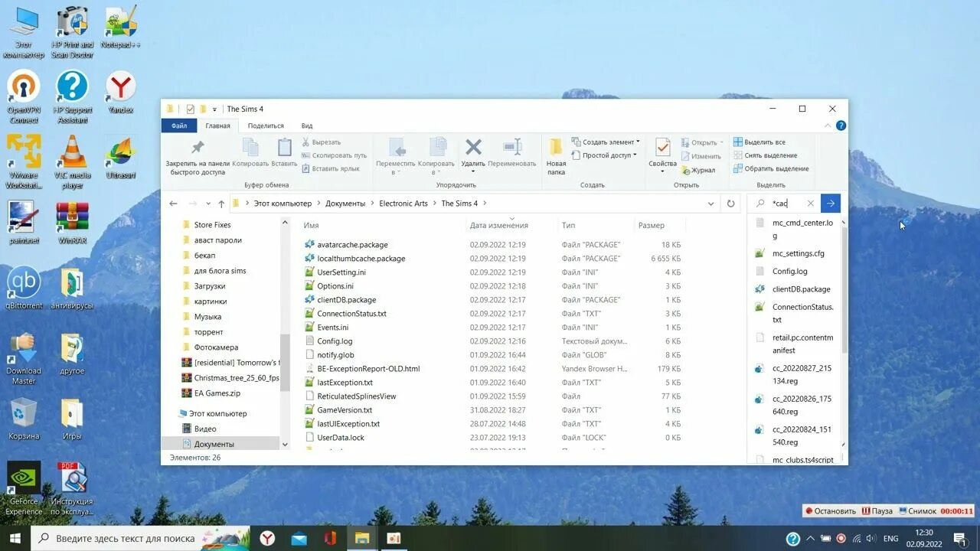Open the Корзина recycle bin icon
This screenshot has height=551, width=980.
point(24,418)
